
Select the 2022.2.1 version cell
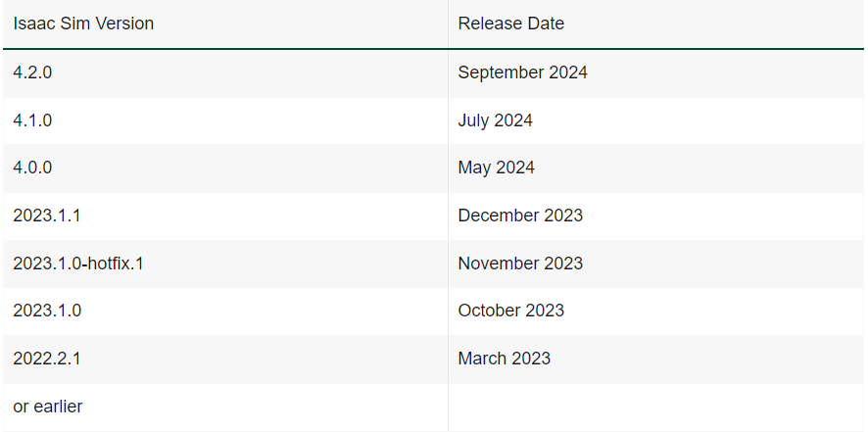tap(225, 359)
